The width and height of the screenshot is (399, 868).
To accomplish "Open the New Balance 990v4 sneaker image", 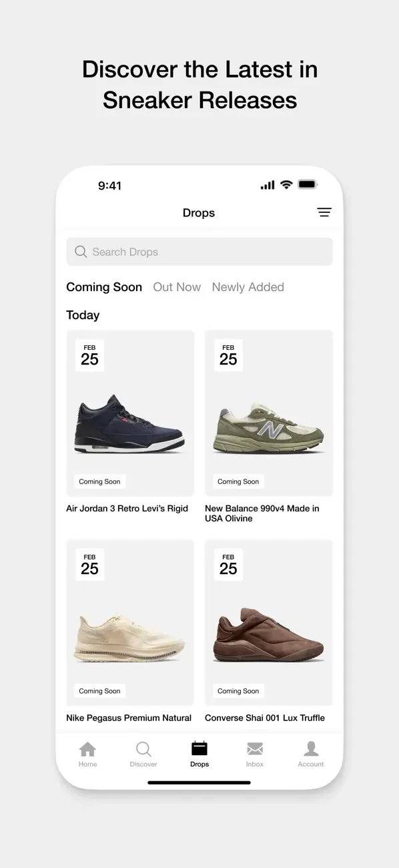I will (x=269, y=429).
